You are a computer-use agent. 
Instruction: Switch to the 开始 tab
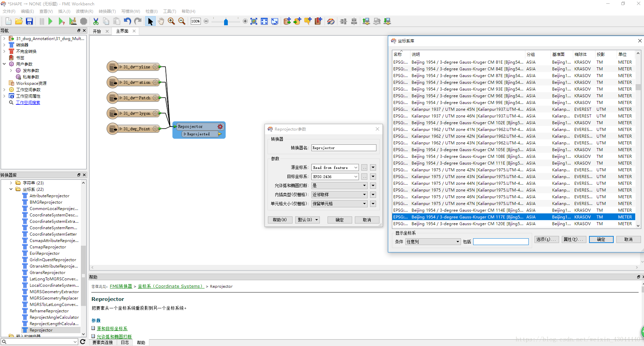(x=97, y=31)
